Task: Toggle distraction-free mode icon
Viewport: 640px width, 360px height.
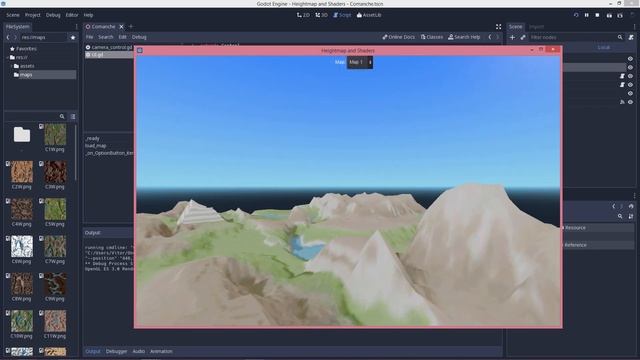Action: click(x=498, y=27)
